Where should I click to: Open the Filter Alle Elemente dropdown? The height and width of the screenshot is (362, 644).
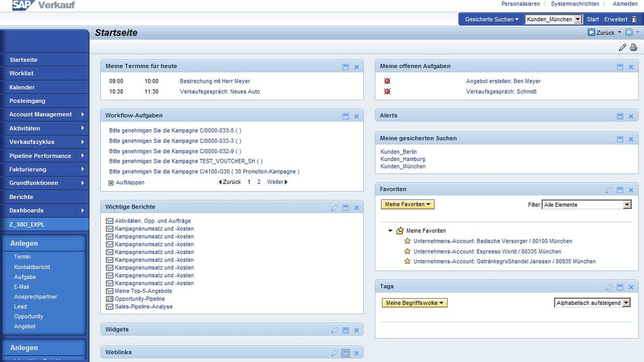point(586,205)
